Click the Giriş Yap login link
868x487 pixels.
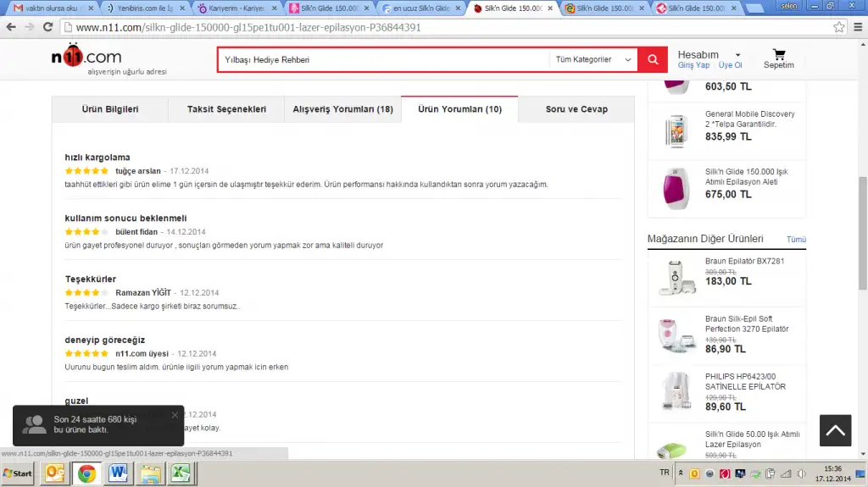point(693,65)
